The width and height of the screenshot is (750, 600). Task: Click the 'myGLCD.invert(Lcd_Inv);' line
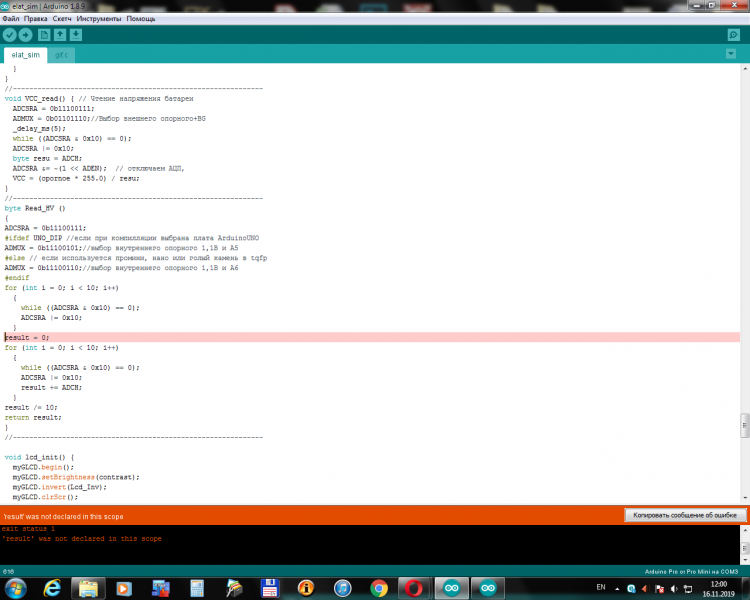(x=60, y=487)
